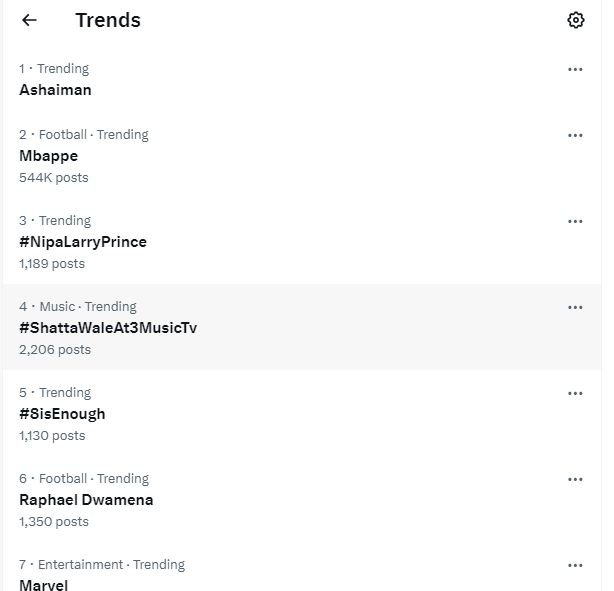This screenshot has height=591, width=614.
Task: View the #8isEnough hashtag trend
Action: (x=302, y=413)
